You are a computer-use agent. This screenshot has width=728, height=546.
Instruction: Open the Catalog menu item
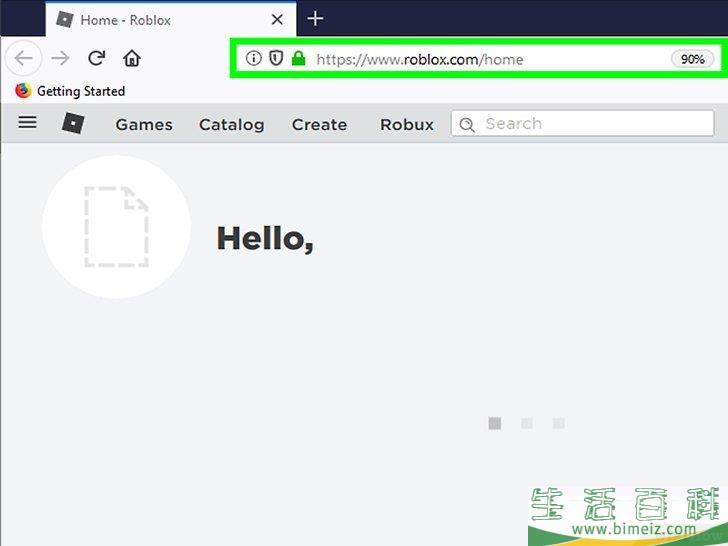coord(232,124)
